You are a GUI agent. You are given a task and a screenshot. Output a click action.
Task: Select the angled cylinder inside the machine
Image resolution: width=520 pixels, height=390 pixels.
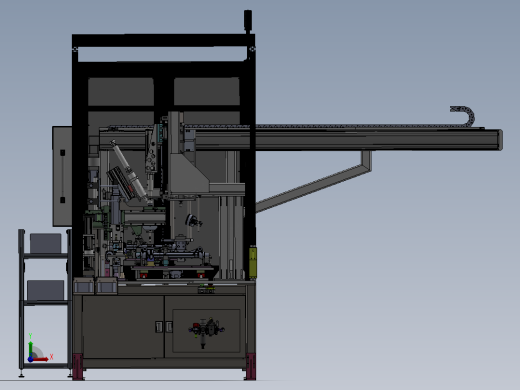click(129, 171)
